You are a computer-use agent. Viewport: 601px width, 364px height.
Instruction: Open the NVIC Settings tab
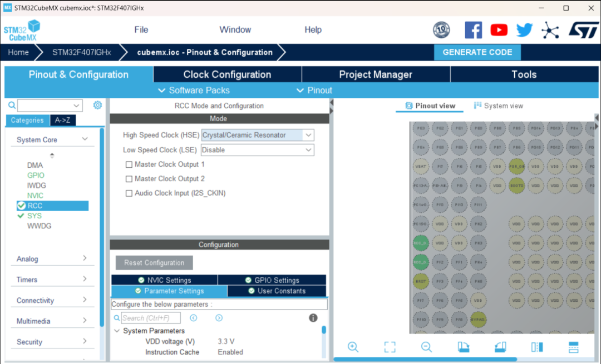coord(164,280)
